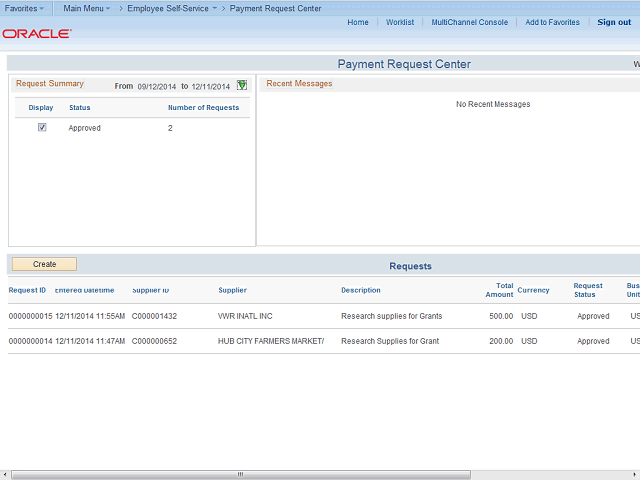The image size is (640, 480).
Task: Open Employee Self-Service breadcrumb menu
Action: coord(172,8)
